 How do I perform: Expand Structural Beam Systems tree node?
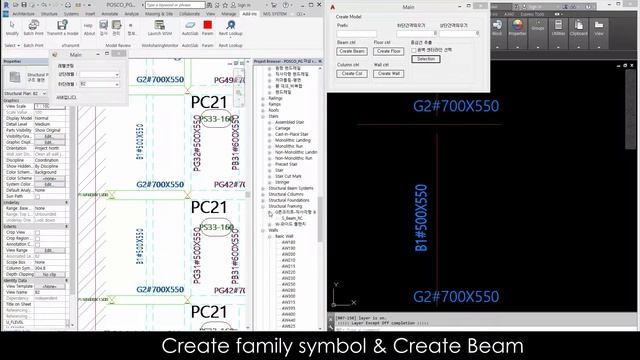tap(263, 189)
